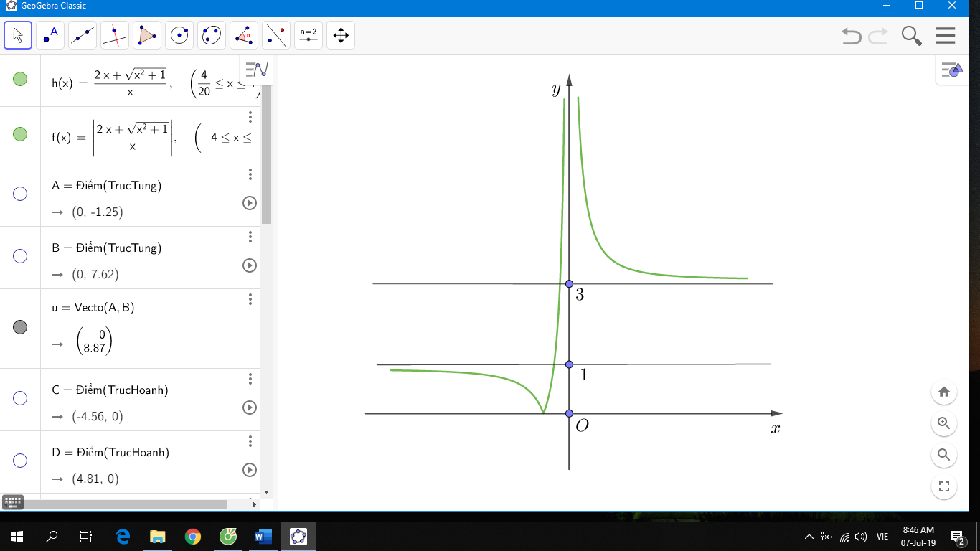Open the three-dot menu for point A
The image size is (980, 551).
point(250,174)
